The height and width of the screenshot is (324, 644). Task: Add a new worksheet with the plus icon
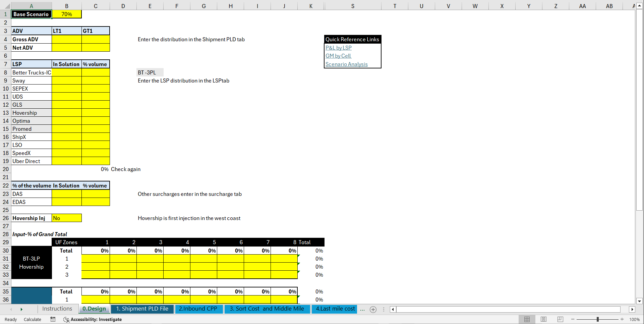point(373,309)
